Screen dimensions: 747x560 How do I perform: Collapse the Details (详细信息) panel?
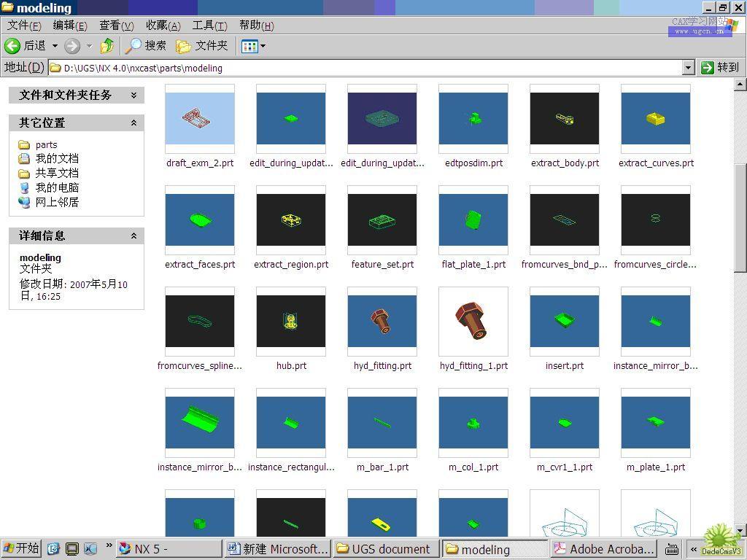[x=133, y=236]
